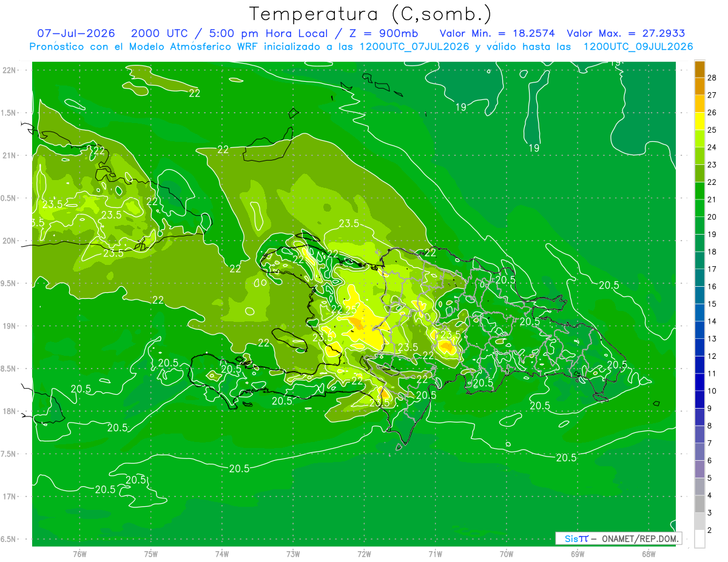
Task: Click the '22N' latitude axis label
Action: click(10, 70)
